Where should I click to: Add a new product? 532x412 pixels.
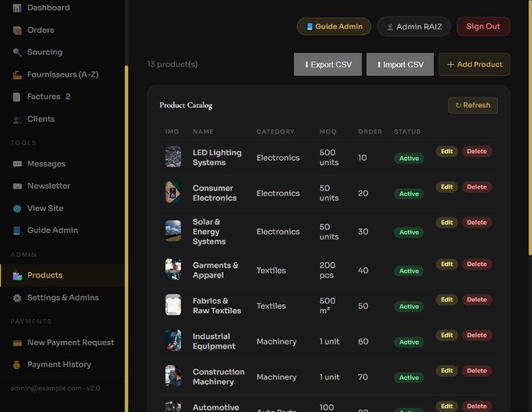click(x=474, y=65)
